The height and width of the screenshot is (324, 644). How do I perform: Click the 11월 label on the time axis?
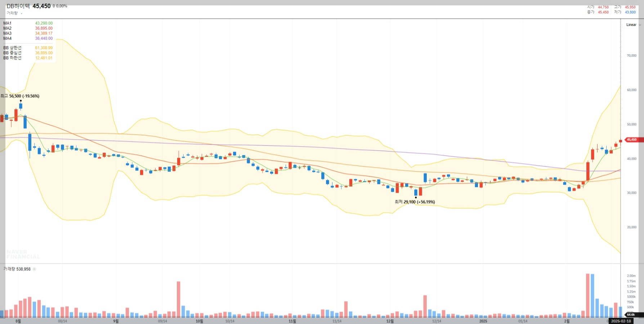292,321
